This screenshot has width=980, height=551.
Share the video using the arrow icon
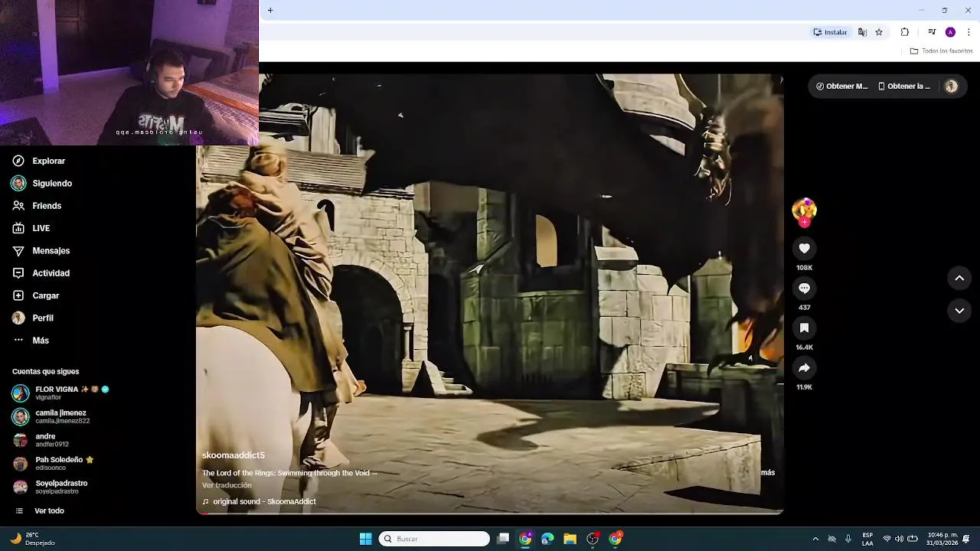click(804, 368)
